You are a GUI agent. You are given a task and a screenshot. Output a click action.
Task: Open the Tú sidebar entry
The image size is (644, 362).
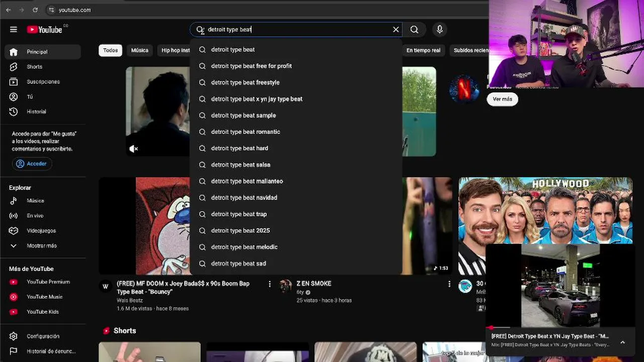pyautogui.click(x=43, y=97)
